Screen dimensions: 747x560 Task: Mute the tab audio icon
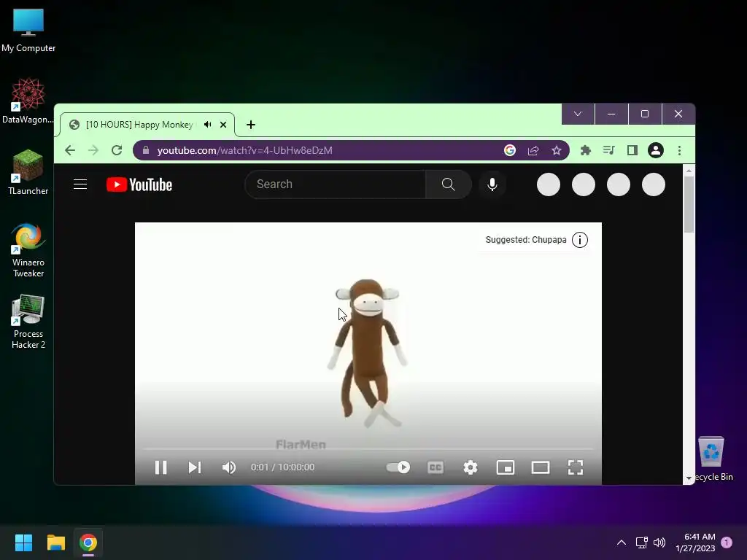pyautogui.click(x=208, y=125)
